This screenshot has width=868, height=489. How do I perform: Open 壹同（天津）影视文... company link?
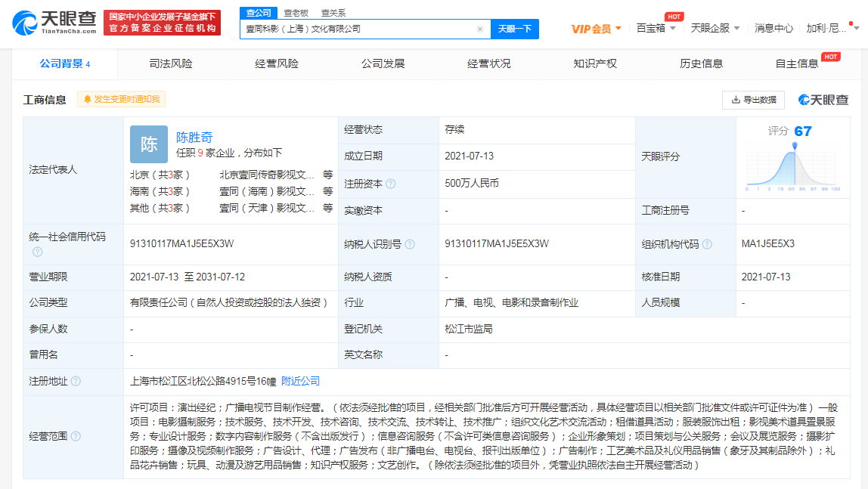pos(267,208)
